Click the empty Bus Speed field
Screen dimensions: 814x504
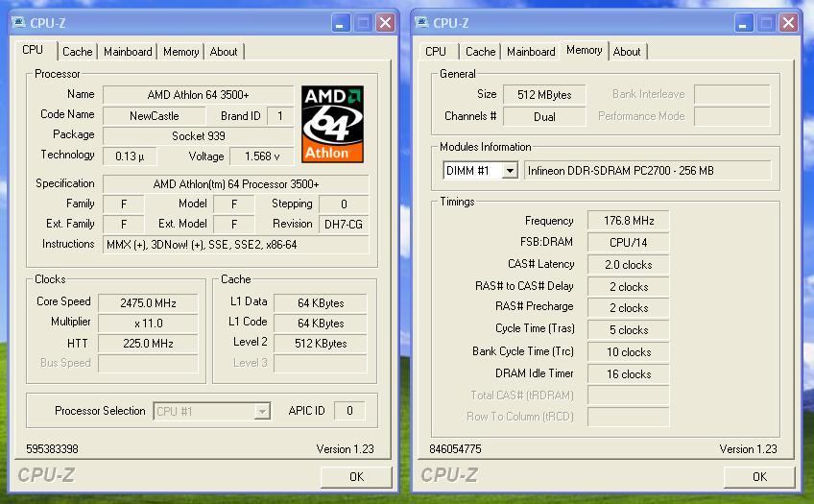click(148, 363)
